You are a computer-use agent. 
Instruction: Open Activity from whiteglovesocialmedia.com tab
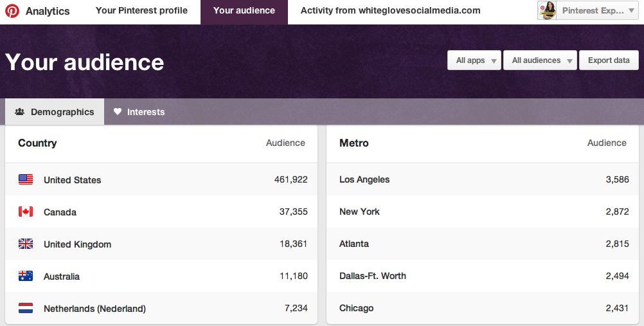(x=390, y=11)
